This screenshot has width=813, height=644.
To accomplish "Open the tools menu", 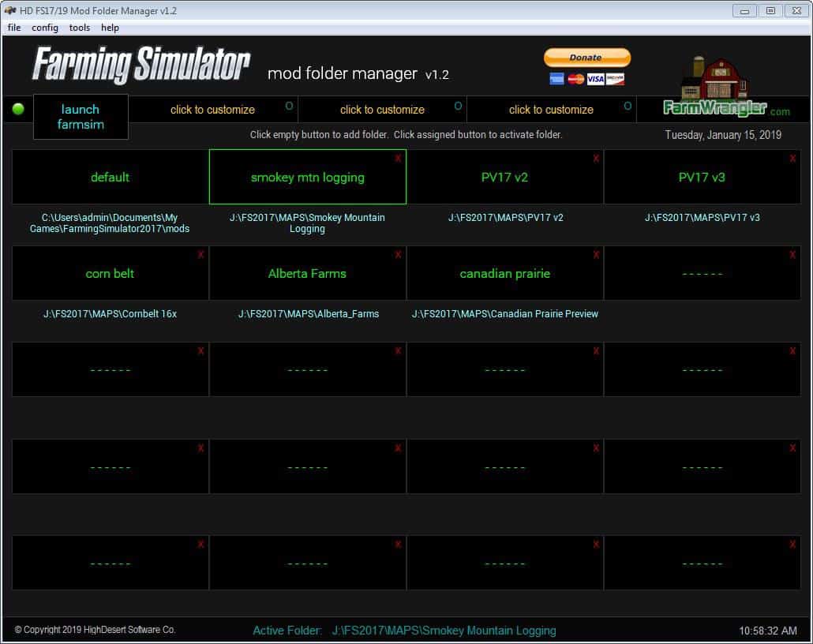I will tap(80, 28).
